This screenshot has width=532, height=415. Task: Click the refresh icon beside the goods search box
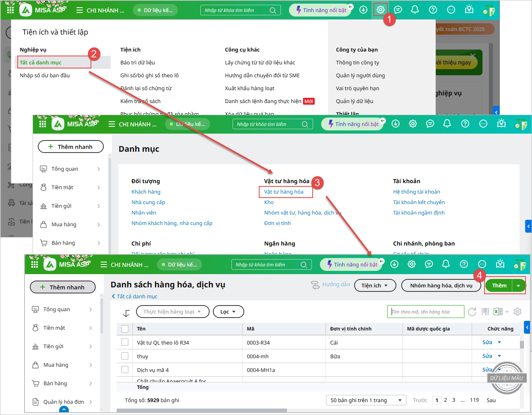coord(472,312)
